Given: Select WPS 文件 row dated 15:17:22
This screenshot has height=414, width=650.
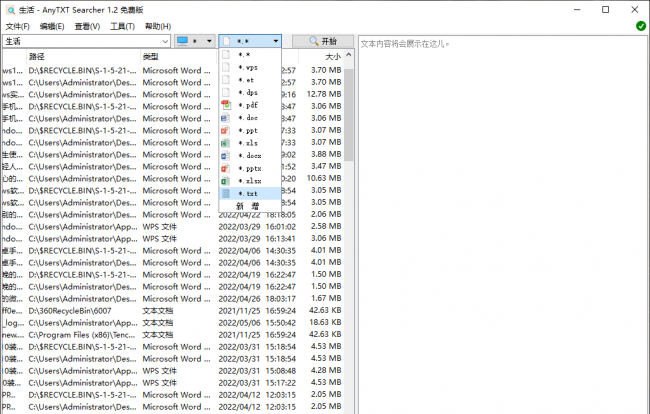Looking at the screenshot, I should coord(173,383).
